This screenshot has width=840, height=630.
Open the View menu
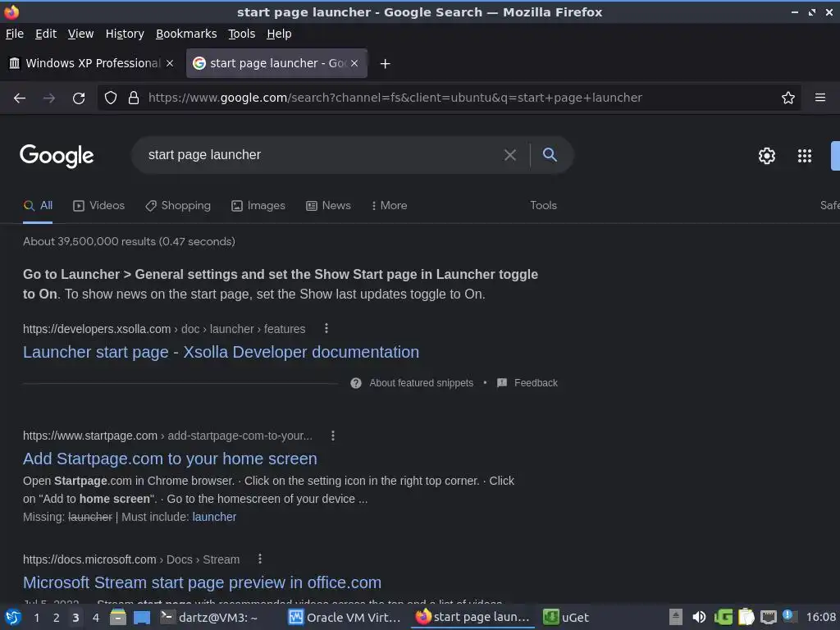pyautogui.click(x=81, y=34)
